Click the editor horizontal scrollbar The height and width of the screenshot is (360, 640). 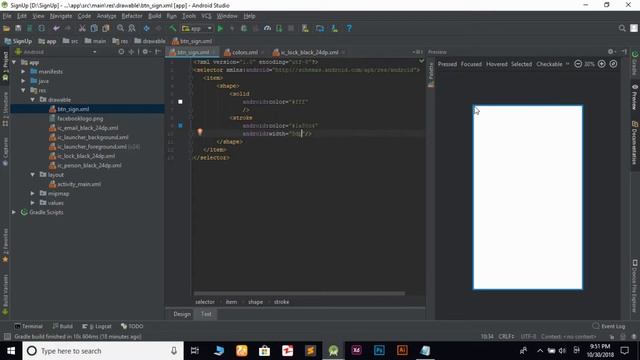pyautogui.click(x=299, y=293)
